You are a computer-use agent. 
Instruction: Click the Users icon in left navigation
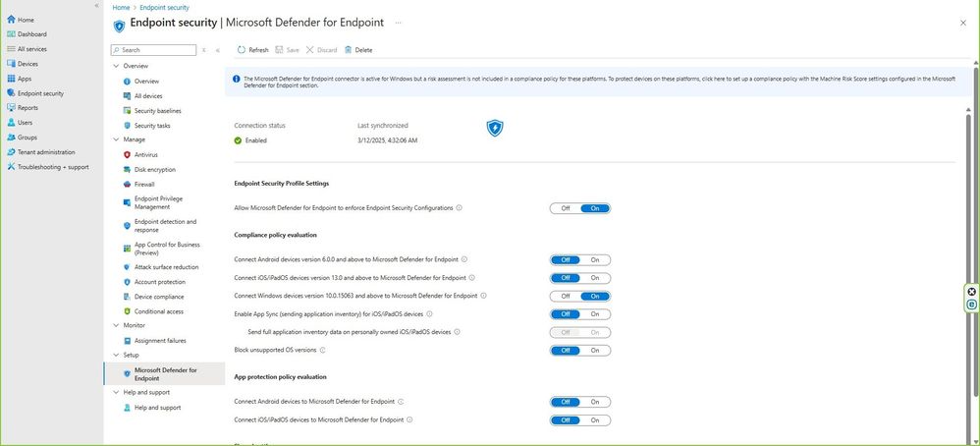pos(11,123)
